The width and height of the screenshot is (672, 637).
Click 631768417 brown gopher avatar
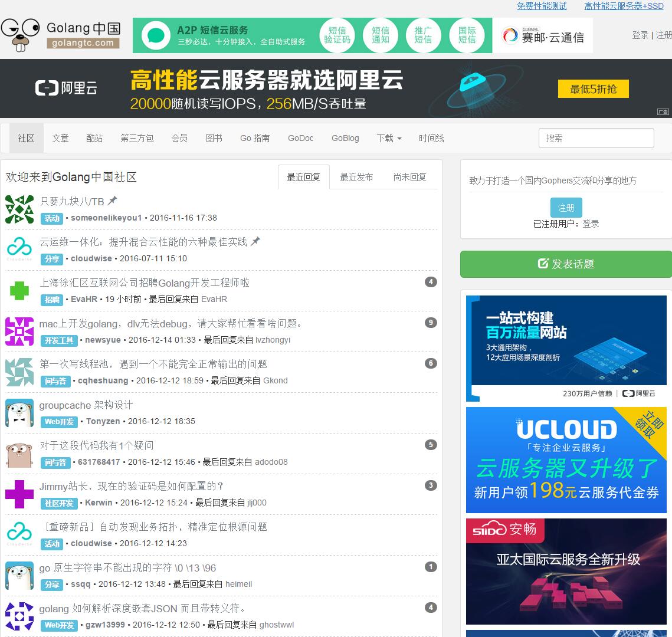(x=19, y=454)
